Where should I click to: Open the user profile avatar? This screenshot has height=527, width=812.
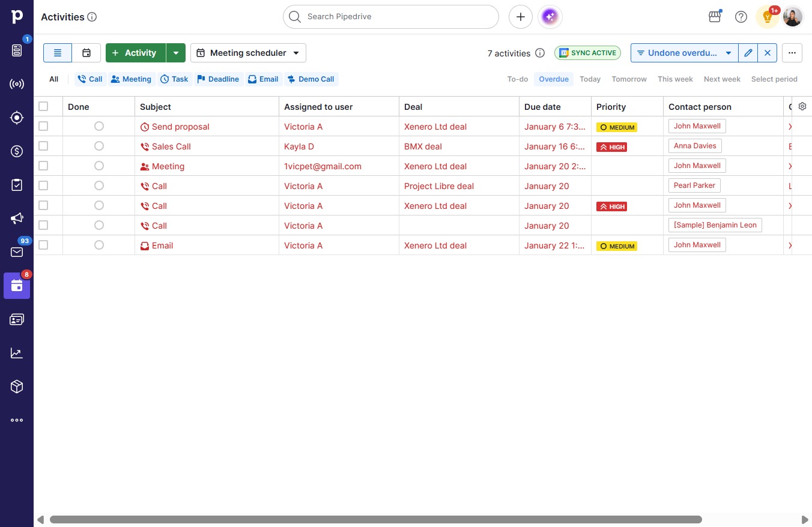point(793,17)
